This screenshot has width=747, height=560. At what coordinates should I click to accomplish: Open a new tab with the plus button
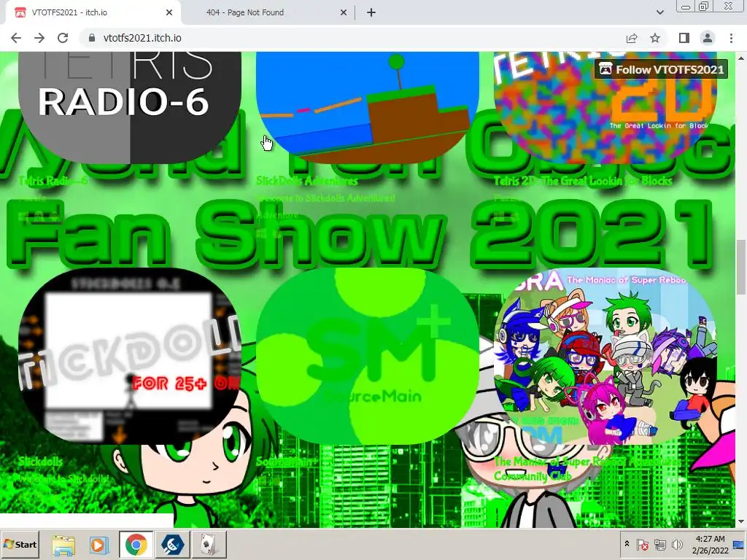[x=371, y=12]
